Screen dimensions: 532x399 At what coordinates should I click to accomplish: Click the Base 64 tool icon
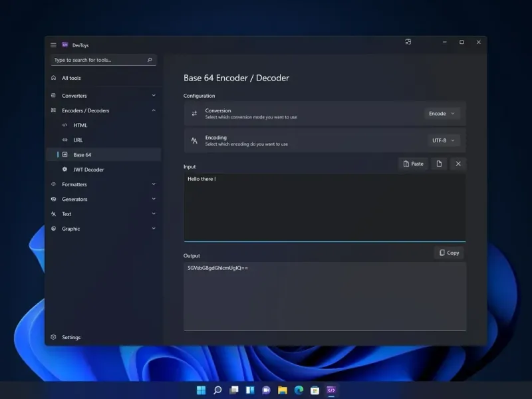(x=65, y=154)
